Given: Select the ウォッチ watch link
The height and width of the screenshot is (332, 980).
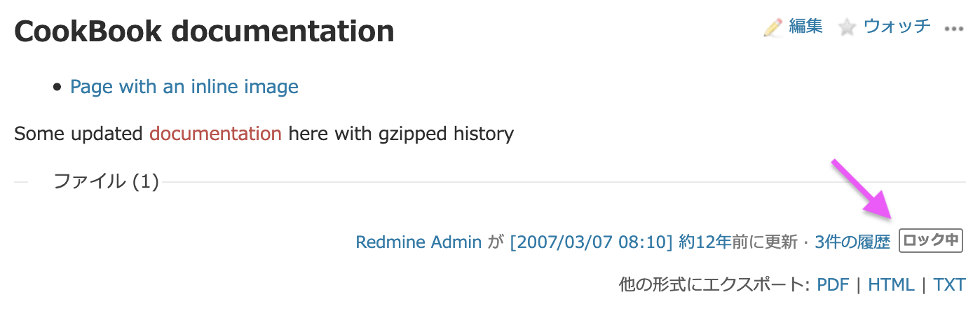Looking at the screenshot, I should 897,27.
